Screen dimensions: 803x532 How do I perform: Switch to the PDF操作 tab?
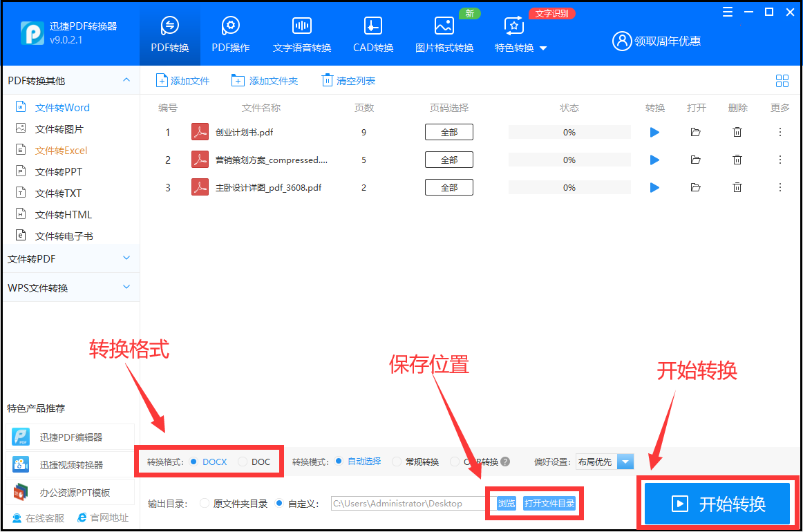pyautogui.click(x=230, y=35)
